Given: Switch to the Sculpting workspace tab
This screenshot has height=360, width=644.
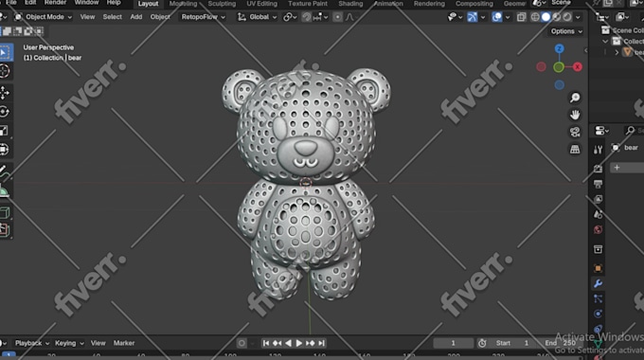Looking at the screenshot, I should [x=222, y=4].
